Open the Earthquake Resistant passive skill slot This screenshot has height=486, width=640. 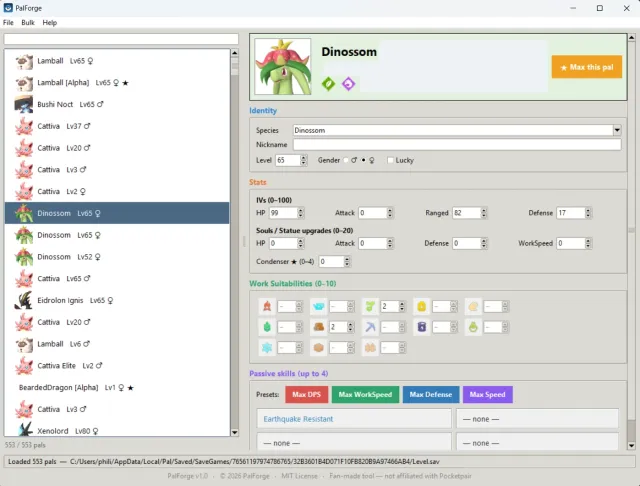pyautogui.click(x=354, y=419)
